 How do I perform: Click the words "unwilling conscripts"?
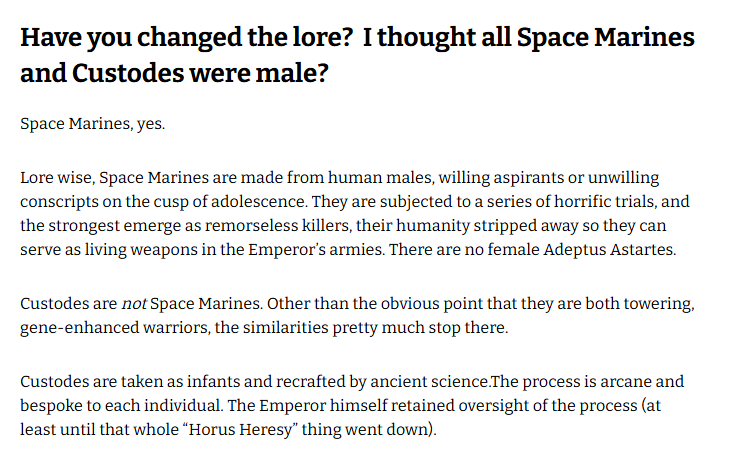pyautogui.click(x=620, y=178)
